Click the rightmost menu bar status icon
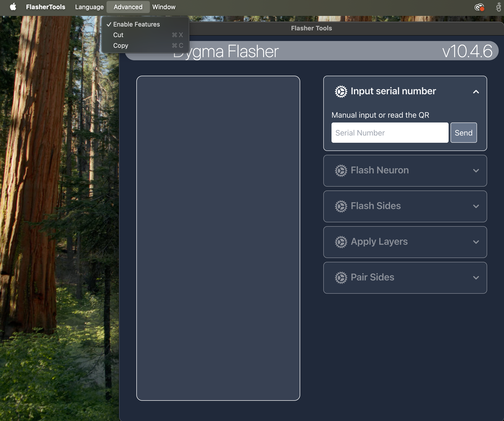This screenshot has width=504, height=421. pos(498,7)
